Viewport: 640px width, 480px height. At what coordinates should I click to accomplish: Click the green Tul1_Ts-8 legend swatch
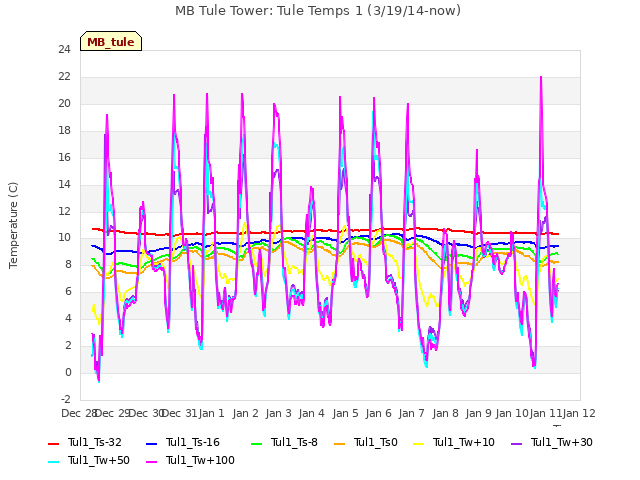coord(256,443)
